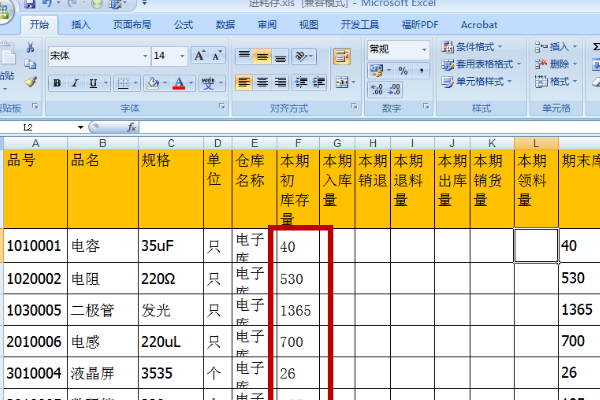Click the merge and center icon
This screenshot has width=600, height=400.
click(x=341, y=82)
